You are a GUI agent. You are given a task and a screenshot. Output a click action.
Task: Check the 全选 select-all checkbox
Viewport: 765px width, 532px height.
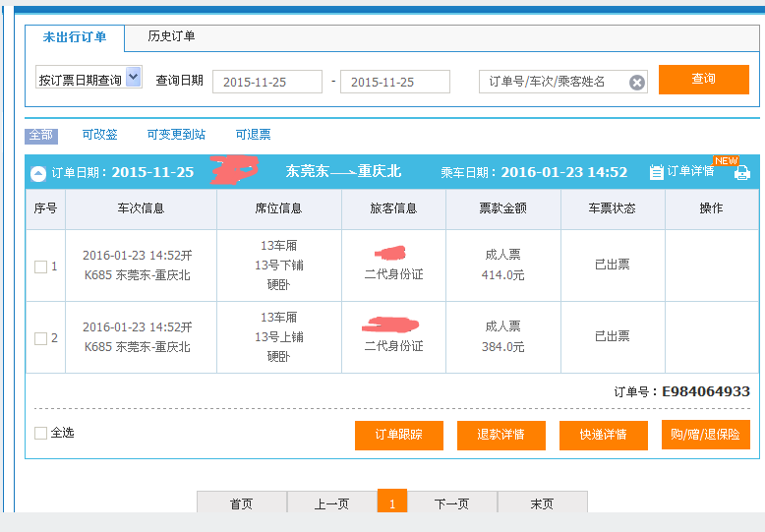coord(40,433)
